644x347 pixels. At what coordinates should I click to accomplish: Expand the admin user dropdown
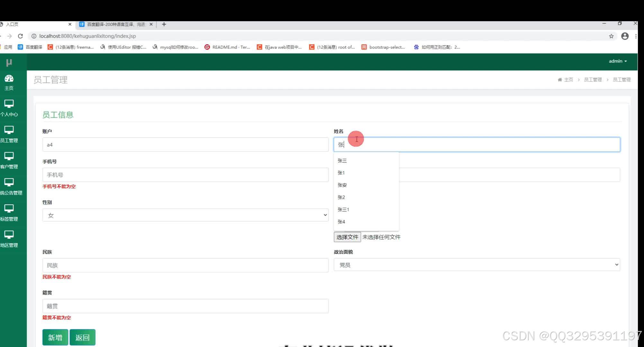click(618, 61)
